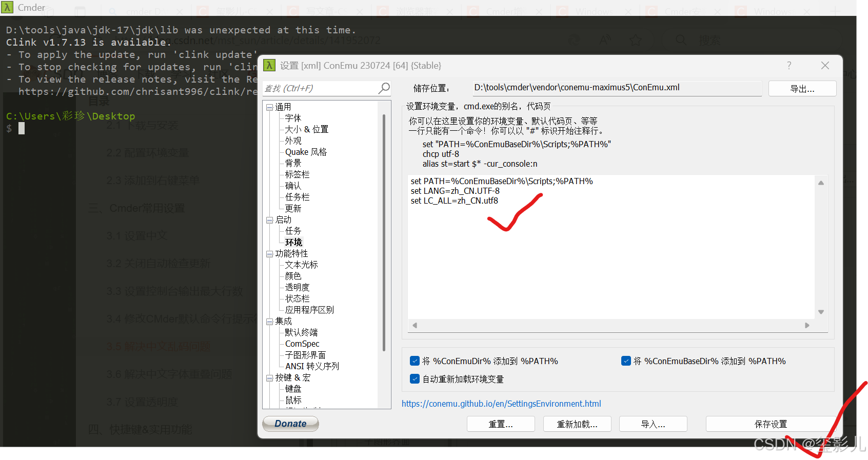868x460 pixels.
Task: Open 默认终端 settings page
Action: (302, 332)
